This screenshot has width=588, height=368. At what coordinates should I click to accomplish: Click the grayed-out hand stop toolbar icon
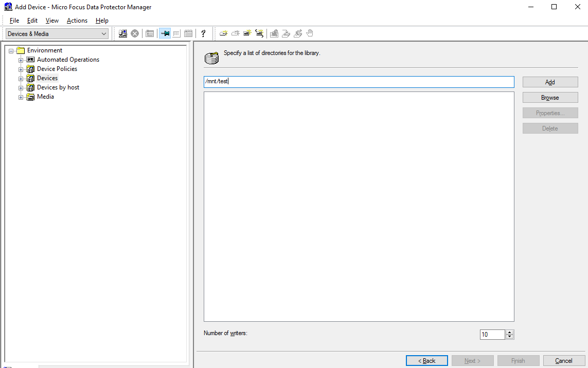(x=310, y=33)
